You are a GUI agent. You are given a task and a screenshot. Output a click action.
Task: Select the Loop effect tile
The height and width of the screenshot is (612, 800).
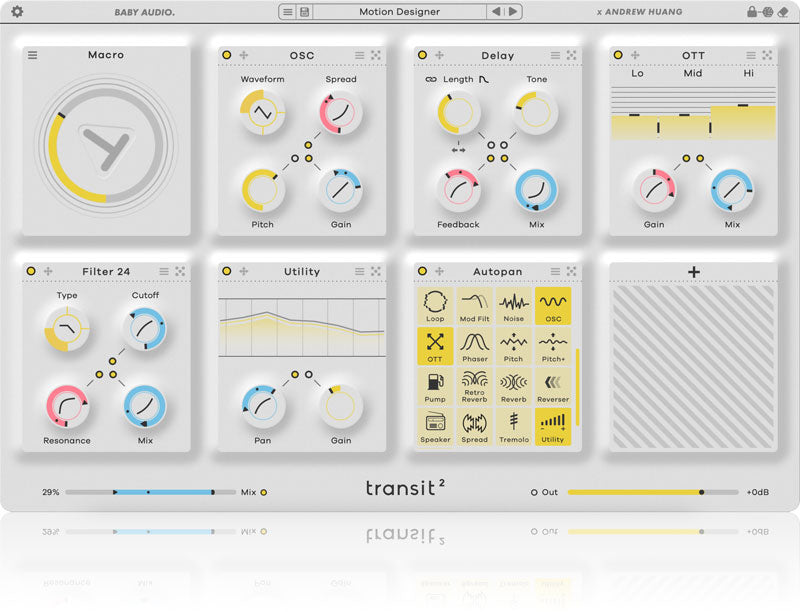435,306
